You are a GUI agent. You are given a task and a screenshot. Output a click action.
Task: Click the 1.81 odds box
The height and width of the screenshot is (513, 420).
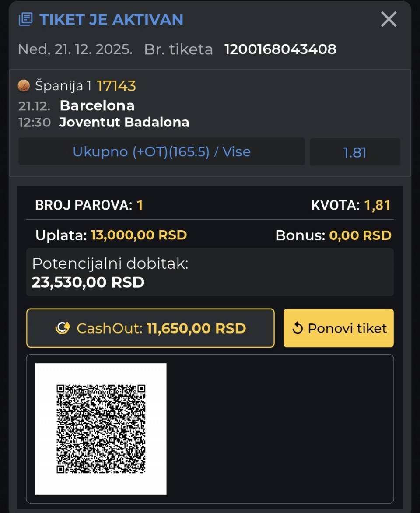tap(355, 152)
